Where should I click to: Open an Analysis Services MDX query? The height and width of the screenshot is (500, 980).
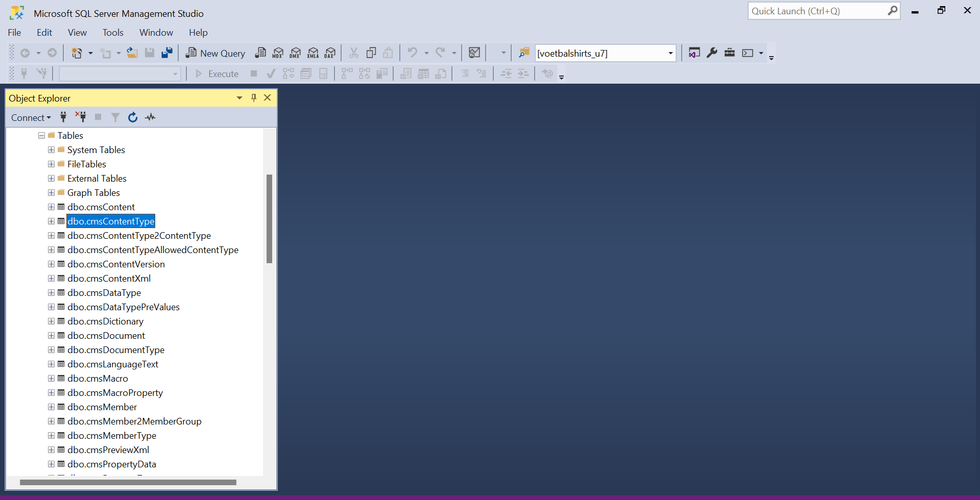[278, 53]
